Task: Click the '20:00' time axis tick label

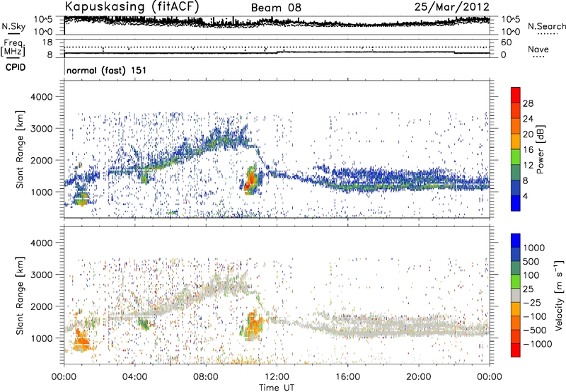Action: [418, 377]
